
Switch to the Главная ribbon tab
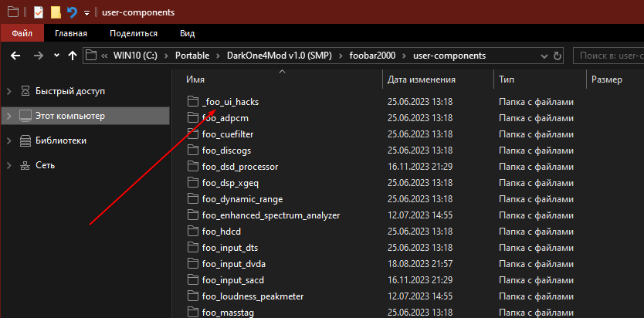pos(71,33)
